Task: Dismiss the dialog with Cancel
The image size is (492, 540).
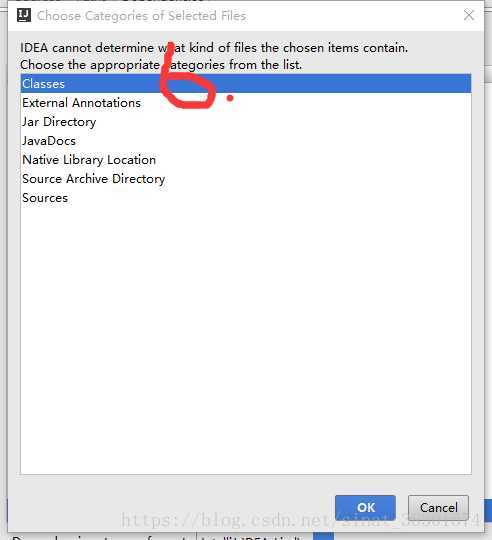Action: click(x=438, y=508)
